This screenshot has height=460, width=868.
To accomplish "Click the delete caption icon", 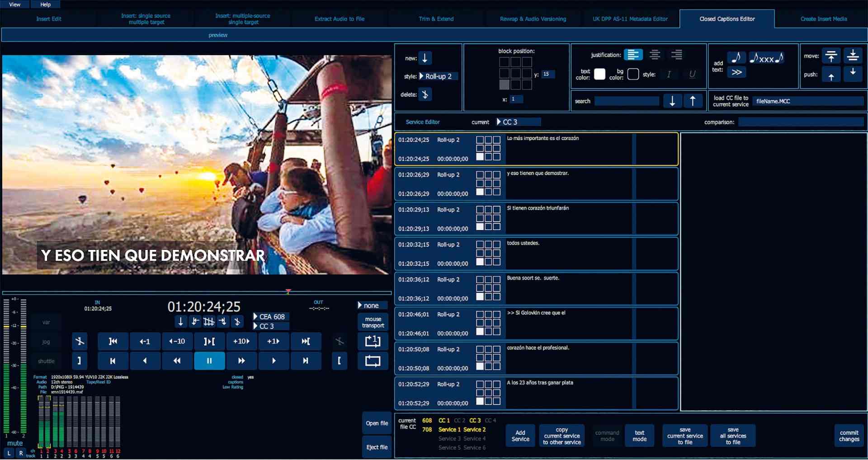I will pos(424,94).
